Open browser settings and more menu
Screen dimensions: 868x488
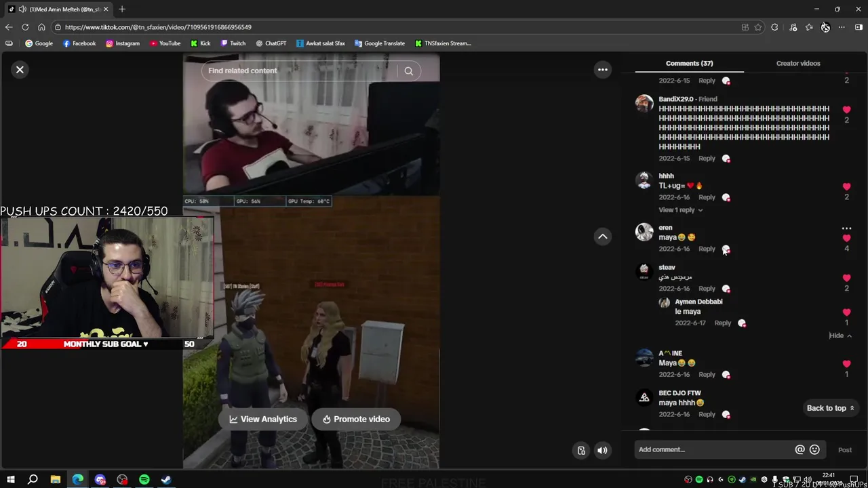tap(842, 27)
